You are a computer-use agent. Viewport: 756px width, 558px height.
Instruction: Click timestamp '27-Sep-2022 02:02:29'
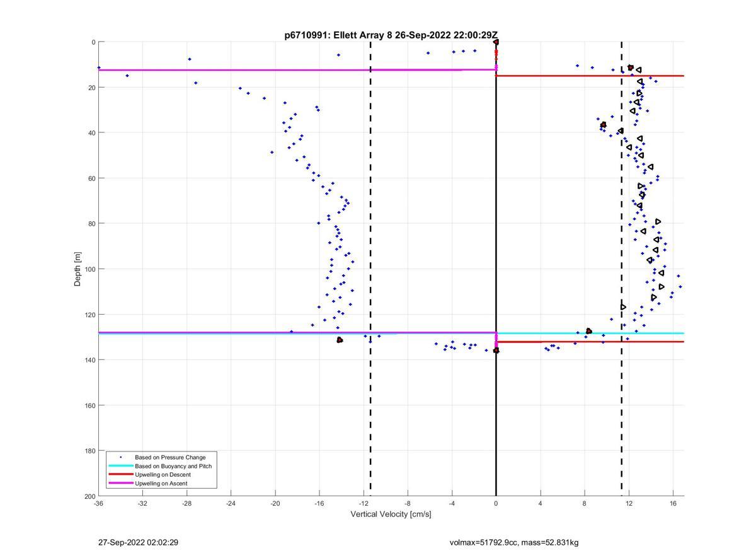tap(138, 542)
